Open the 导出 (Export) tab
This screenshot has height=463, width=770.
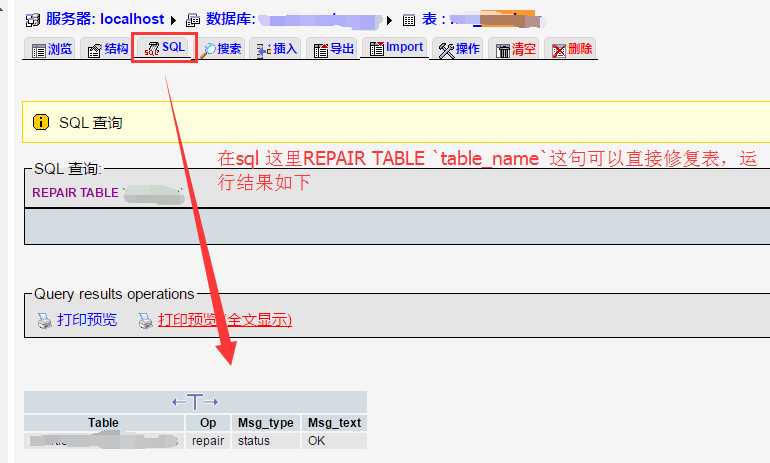(x=333, y=49)
